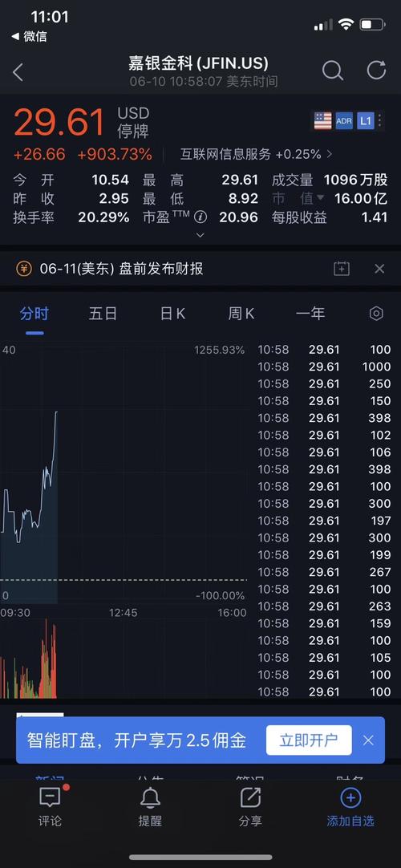This screenshot has width=401, height=868.
Task: Open chart settings hexagon icon
Action: click(376, 314)
